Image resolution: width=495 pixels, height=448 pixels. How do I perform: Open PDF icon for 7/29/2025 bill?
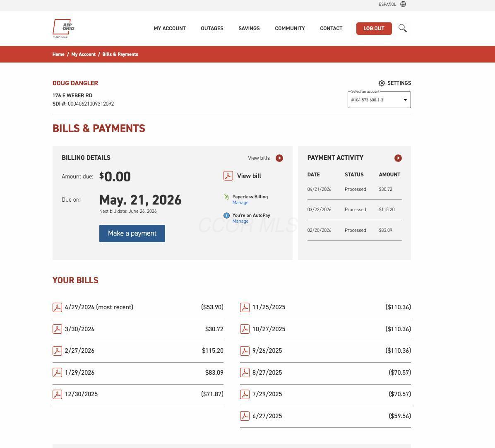pos(245,394)
